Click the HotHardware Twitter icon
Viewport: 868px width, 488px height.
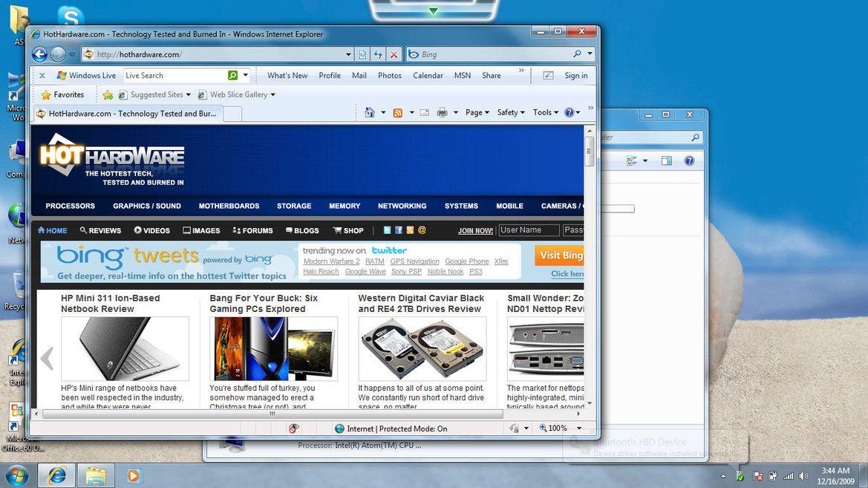pos(387,230)
